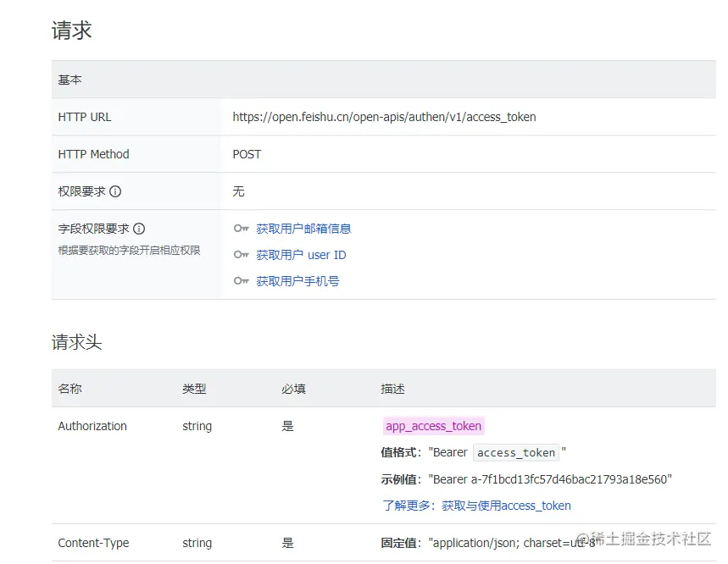
Task: Click the key icon beside 获取用户 user ID
Action: (242, 255)
